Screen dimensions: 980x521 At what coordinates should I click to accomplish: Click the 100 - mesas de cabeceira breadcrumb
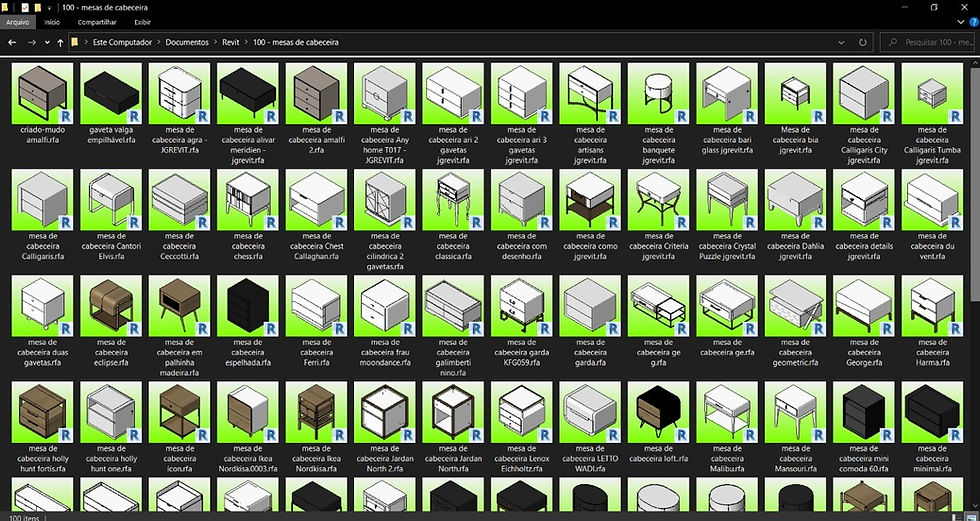point(296,42)
